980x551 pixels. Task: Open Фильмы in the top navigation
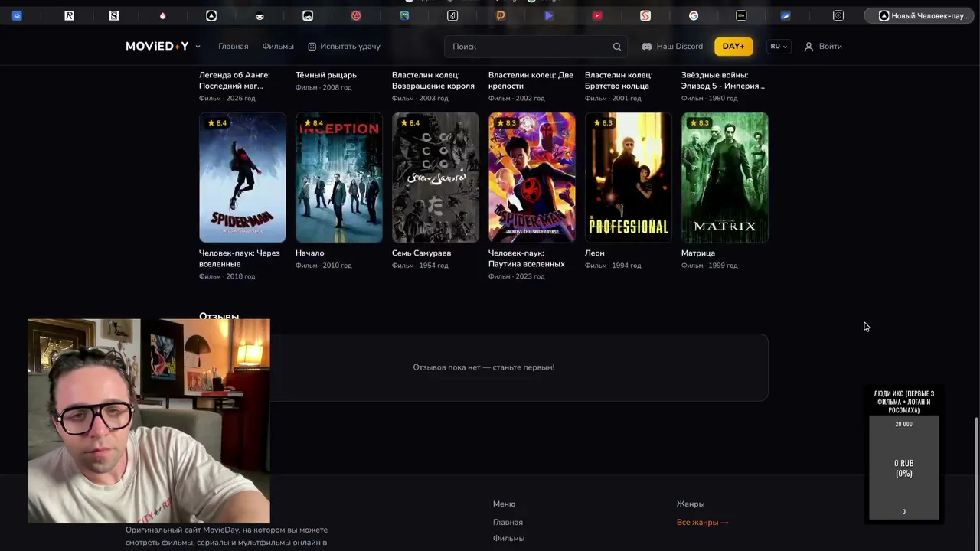[x=278, y=47]
